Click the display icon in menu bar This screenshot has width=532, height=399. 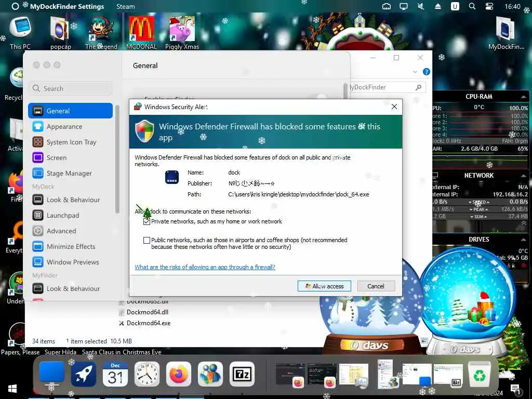(x=403, y=6)
